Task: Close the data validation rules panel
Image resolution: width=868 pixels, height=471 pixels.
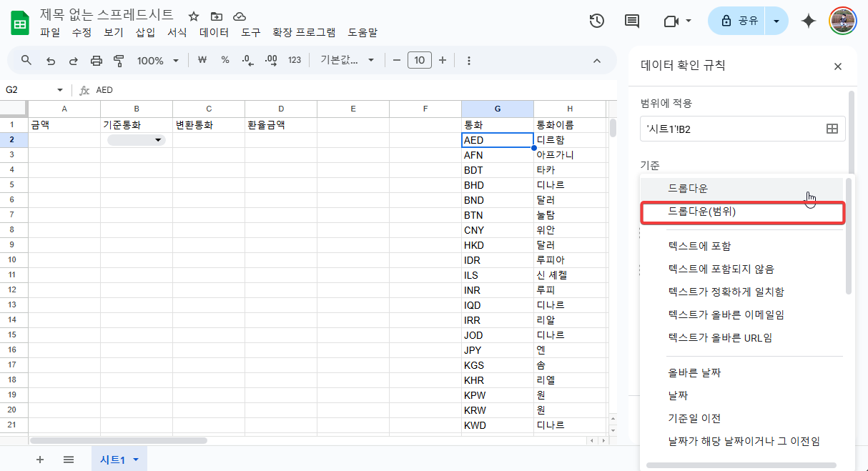Action: point(838,66)
